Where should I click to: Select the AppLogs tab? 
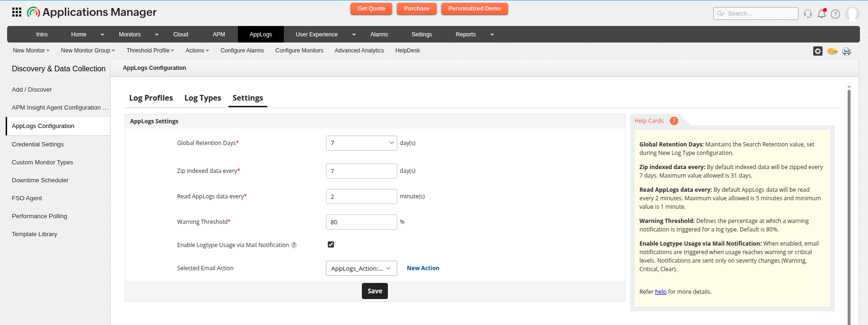[261, 34]
